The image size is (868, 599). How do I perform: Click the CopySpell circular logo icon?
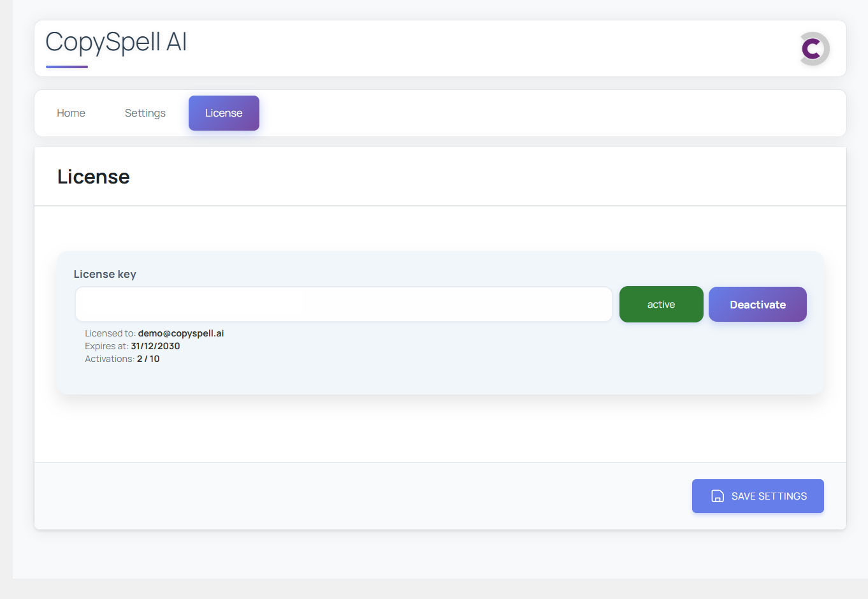coord(814,49)
